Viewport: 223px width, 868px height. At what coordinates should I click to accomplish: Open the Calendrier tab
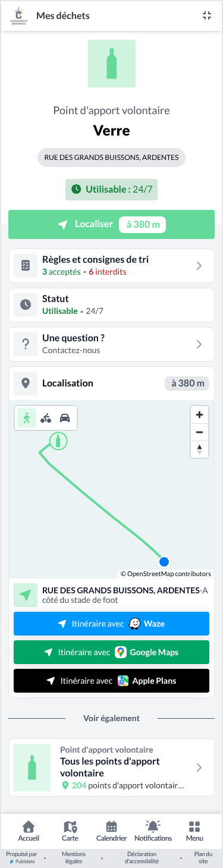[x=112, y=831]
